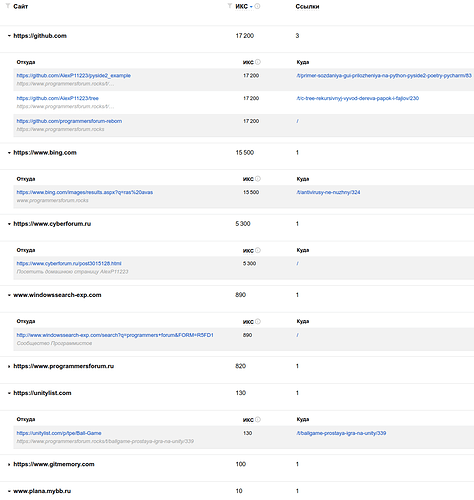
Task: Click the Ссылки column header
Action: pos(307,6)
